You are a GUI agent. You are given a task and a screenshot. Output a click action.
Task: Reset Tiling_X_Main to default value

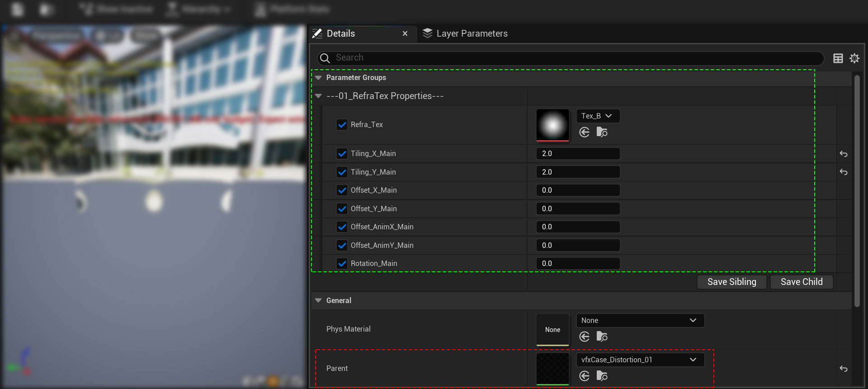pyautogui.click(x=844, y=154)
